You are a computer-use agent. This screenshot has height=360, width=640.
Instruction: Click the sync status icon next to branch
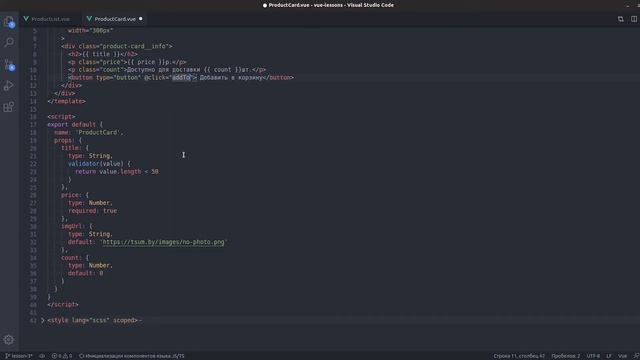tap(42, 356)
